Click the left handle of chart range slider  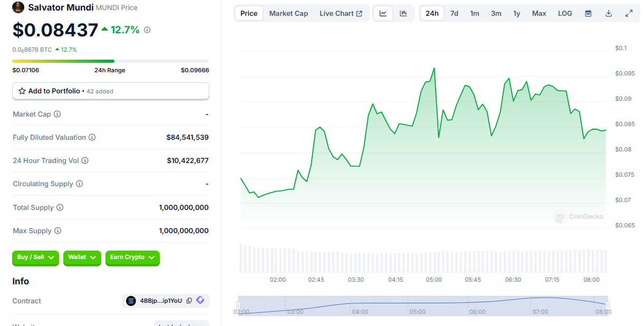(x=238, y=305)
